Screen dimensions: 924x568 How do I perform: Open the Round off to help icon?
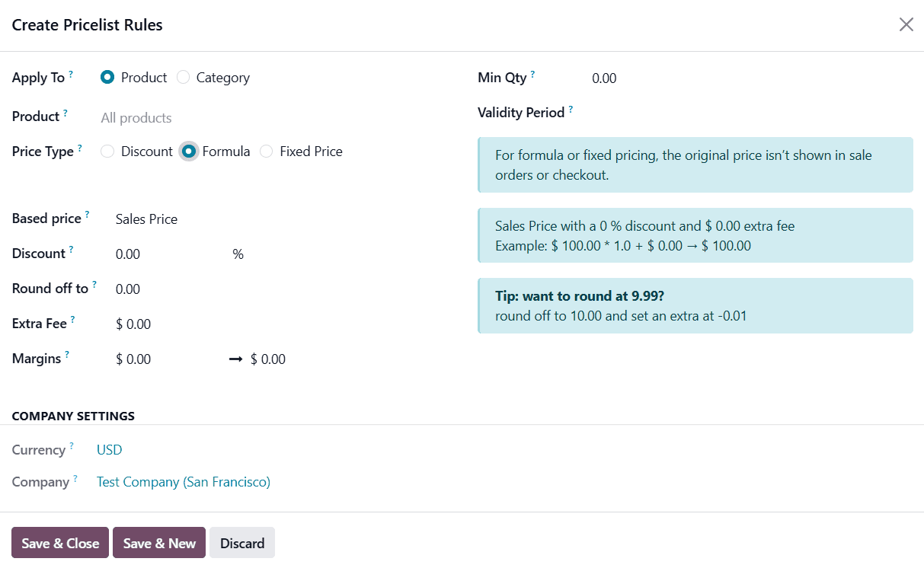(95, 282)
